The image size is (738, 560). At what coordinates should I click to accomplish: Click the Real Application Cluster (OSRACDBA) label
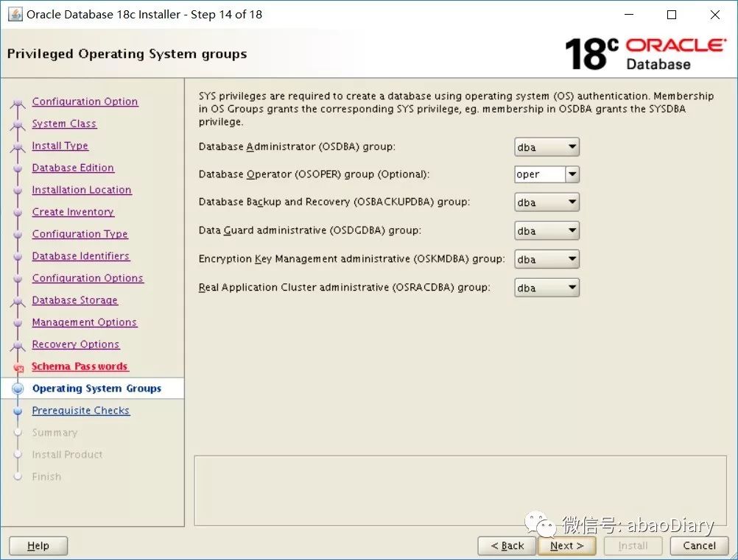click(345, 287)
